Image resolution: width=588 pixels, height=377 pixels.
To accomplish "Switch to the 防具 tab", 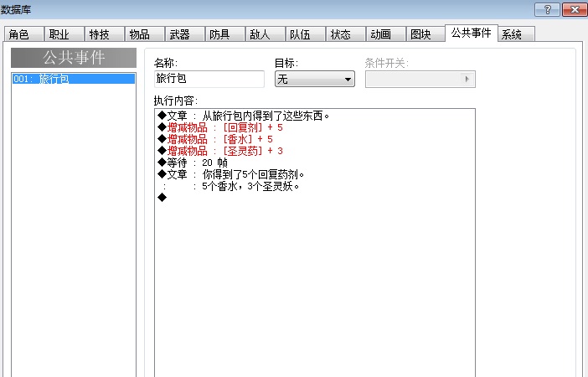I will [225, 34].
